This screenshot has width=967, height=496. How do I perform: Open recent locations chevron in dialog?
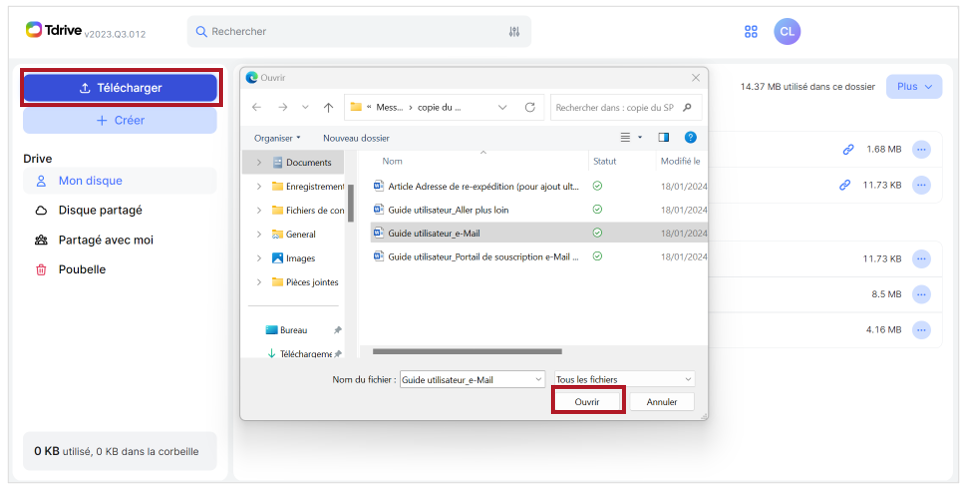(x=305, y=107)
